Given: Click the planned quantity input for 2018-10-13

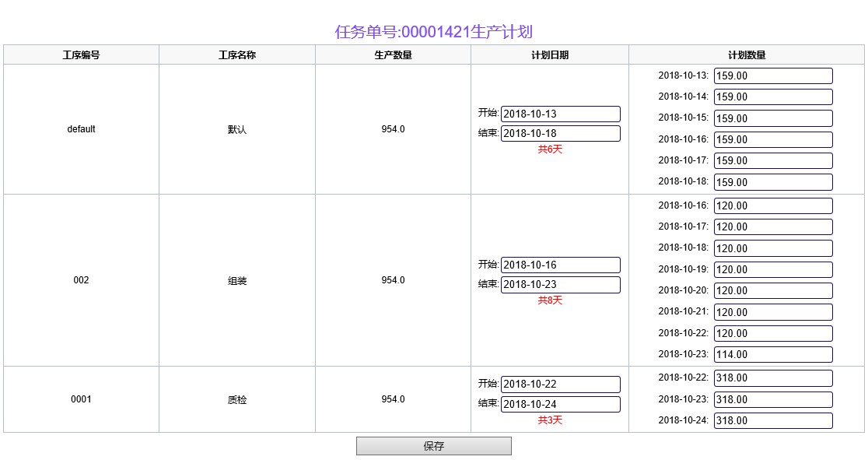Looking at the screenshot, I should click(x=772, y=76).
